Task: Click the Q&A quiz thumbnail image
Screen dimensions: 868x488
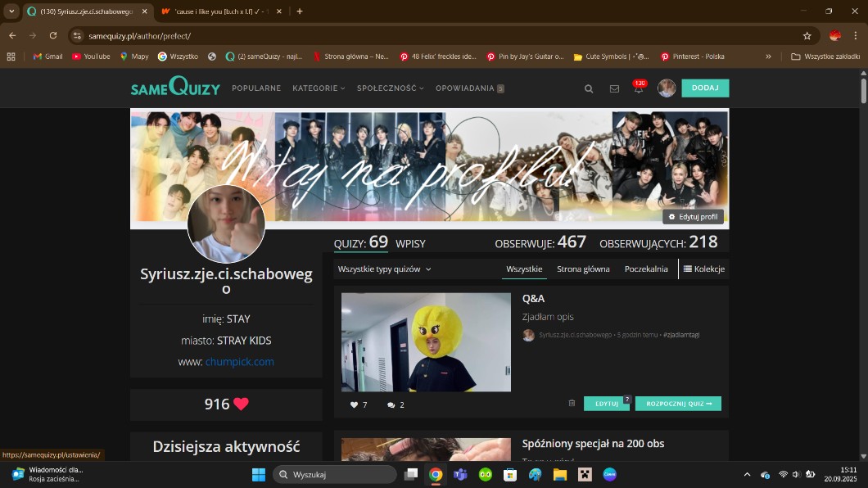Action: (x=426, y=342)
